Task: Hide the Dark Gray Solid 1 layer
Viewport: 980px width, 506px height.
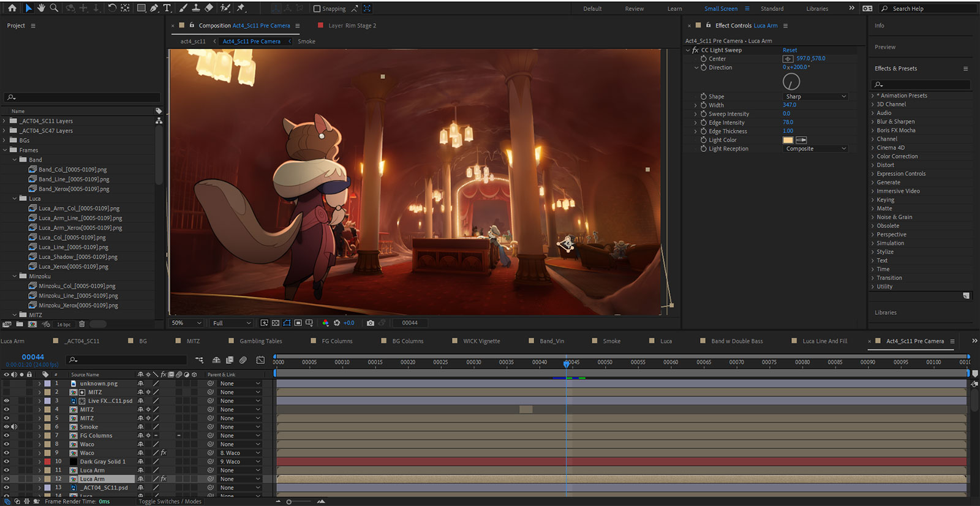Action: pos(6,462)
